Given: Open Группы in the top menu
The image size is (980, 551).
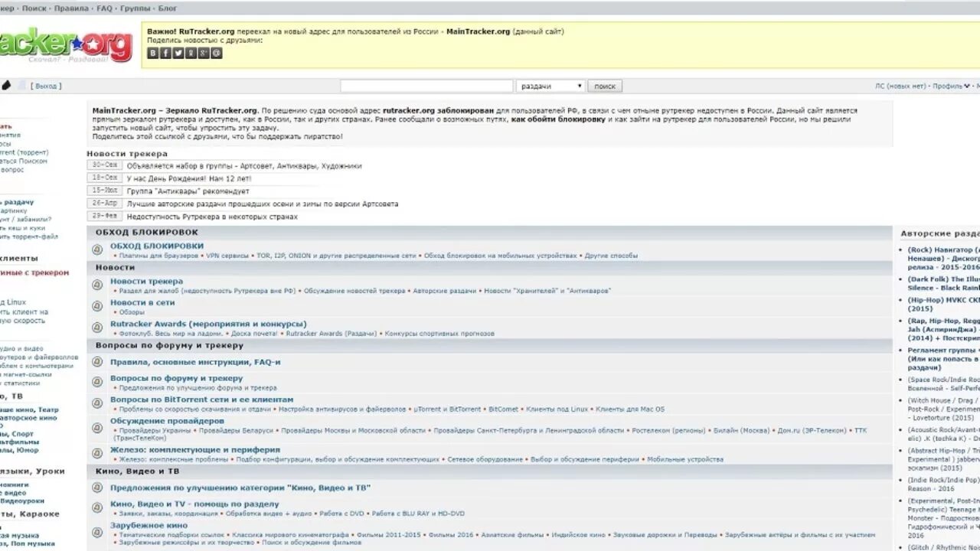Looking at the screenshot, I should point(135,8).
